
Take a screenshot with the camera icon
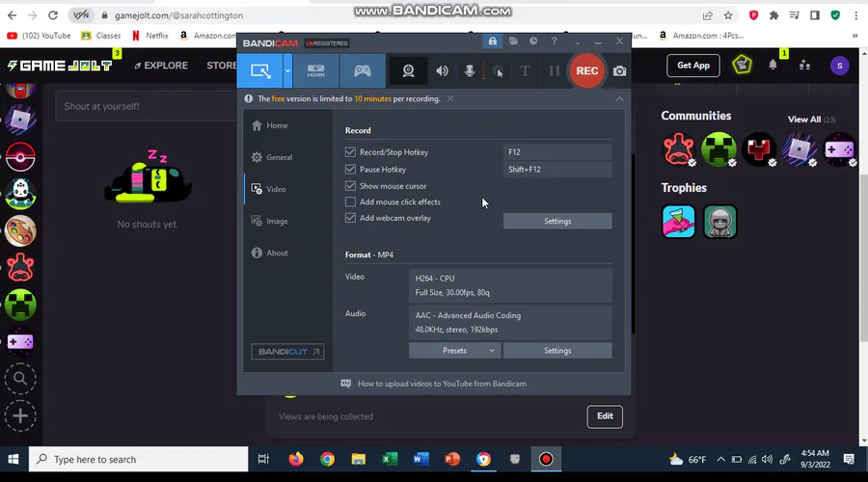619,70
